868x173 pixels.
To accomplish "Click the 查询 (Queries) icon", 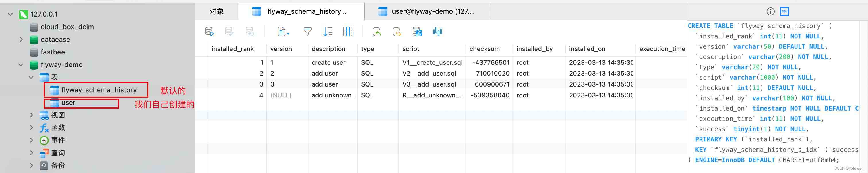I will (44, 153).
